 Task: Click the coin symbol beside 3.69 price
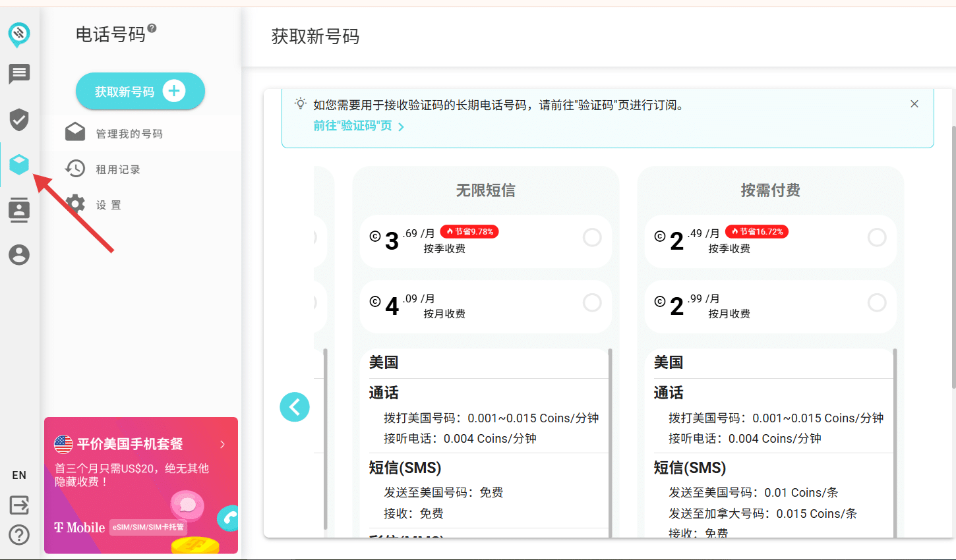click(x=375, y=236)
